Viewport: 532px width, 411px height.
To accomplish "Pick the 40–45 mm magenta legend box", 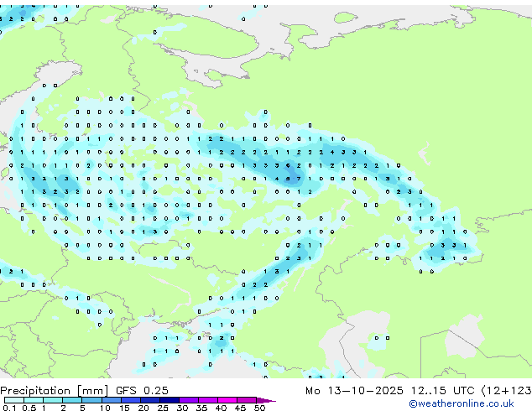I will [x=227, y=400].
